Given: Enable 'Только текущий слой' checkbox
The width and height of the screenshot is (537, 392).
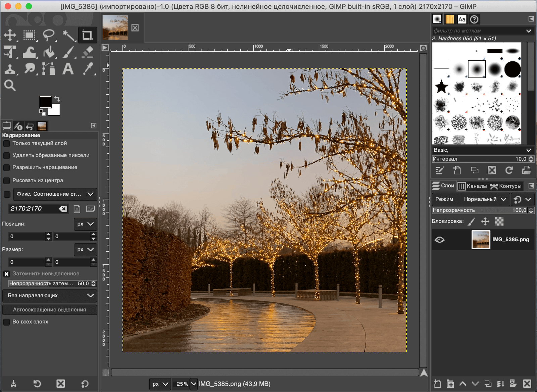Looking at the screenshot, I should (6, 144).
